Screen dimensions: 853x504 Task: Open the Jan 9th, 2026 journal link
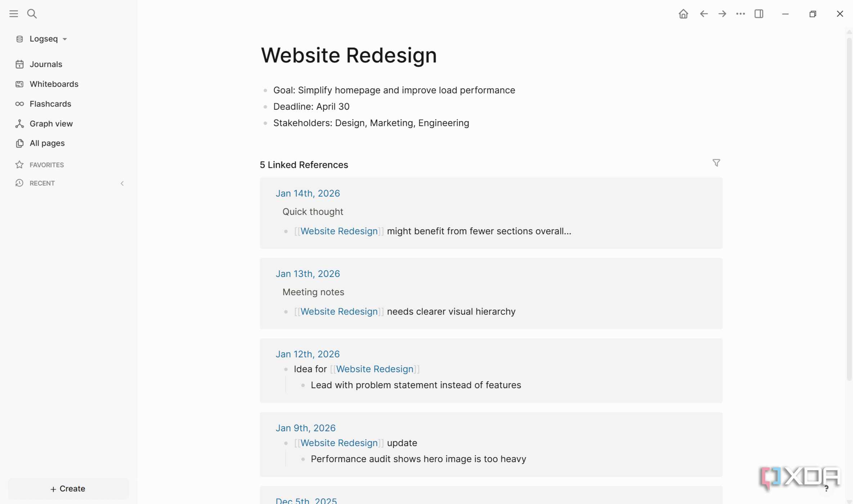coord(305,428)
